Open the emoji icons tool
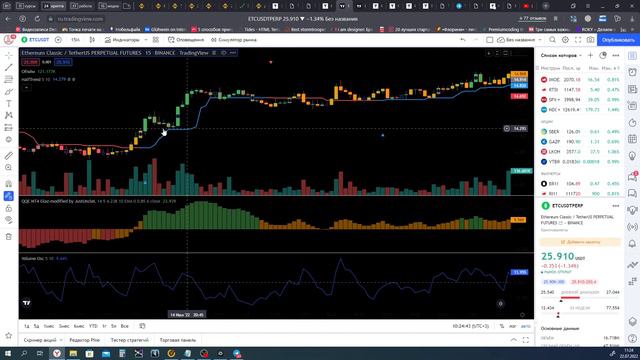Screen dimensions: 640x360 coord(9,140)
